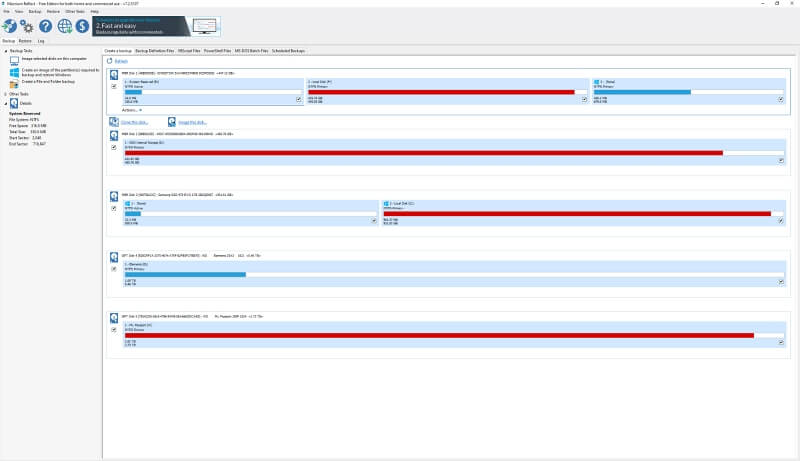Screen dimensions: 800x461
Task: Toggle the Disk 4 whole-disk checkbox
Action: pyautogui.click(x=114, y=269)
